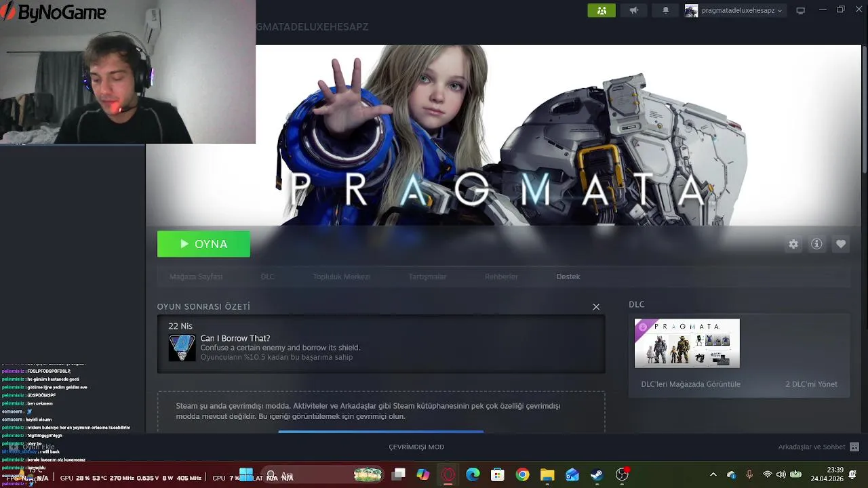Click the battery status tray icon
The width and height of the screenshot is (868, 488).
tap(796, 475)
